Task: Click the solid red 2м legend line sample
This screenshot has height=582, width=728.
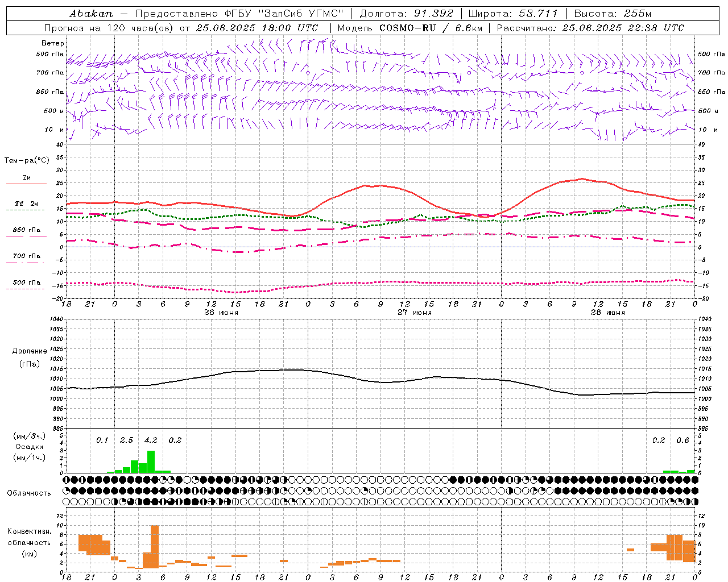Action: click(26, 184)
